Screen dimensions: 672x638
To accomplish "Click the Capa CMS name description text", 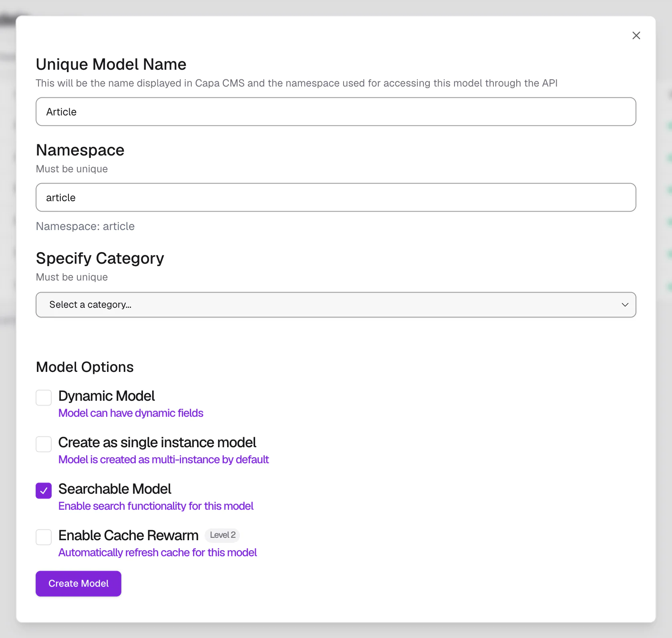I will pyautogui.click(x=297, y=83).
